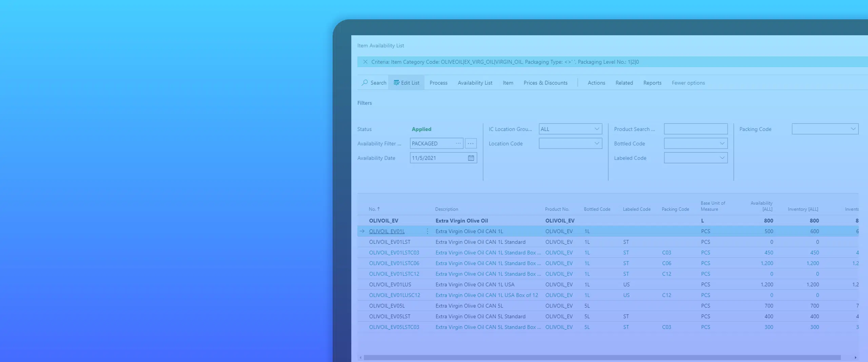The height and width of the screenshot is (362, 868).
Task: Toggle Edit List mode
Action: point(406,83)
